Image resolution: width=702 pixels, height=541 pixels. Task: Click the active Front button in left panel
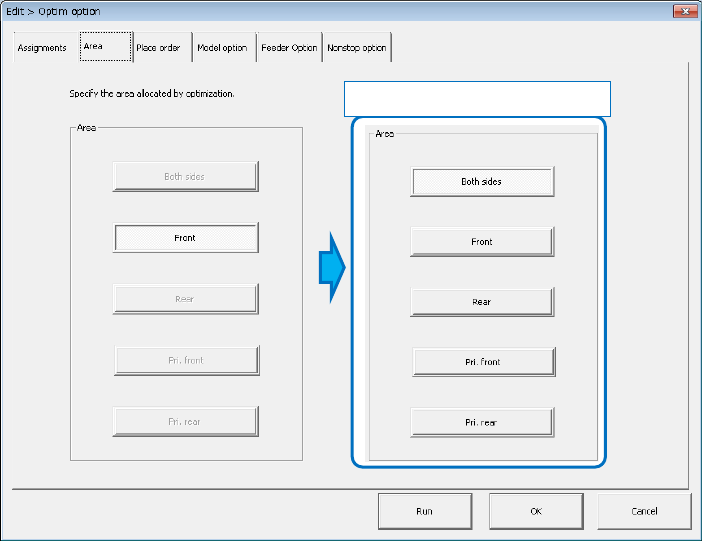(x=185, y=238)
